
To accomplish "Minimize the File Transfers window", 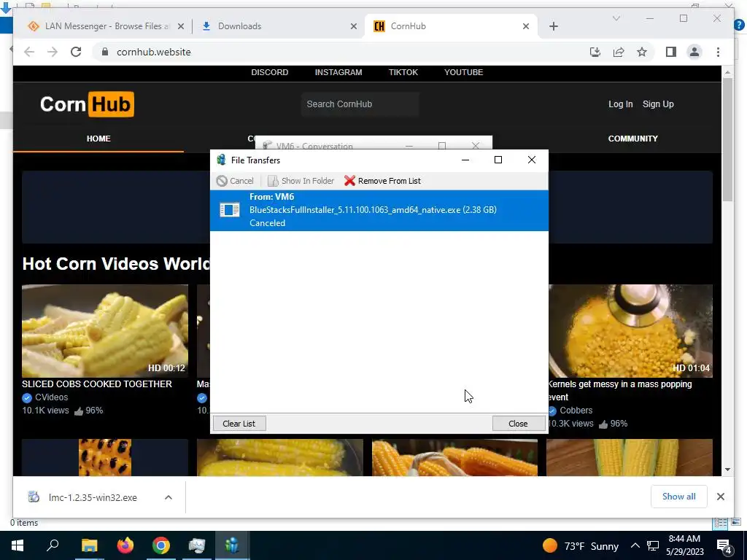I will [x=465, y=160].
